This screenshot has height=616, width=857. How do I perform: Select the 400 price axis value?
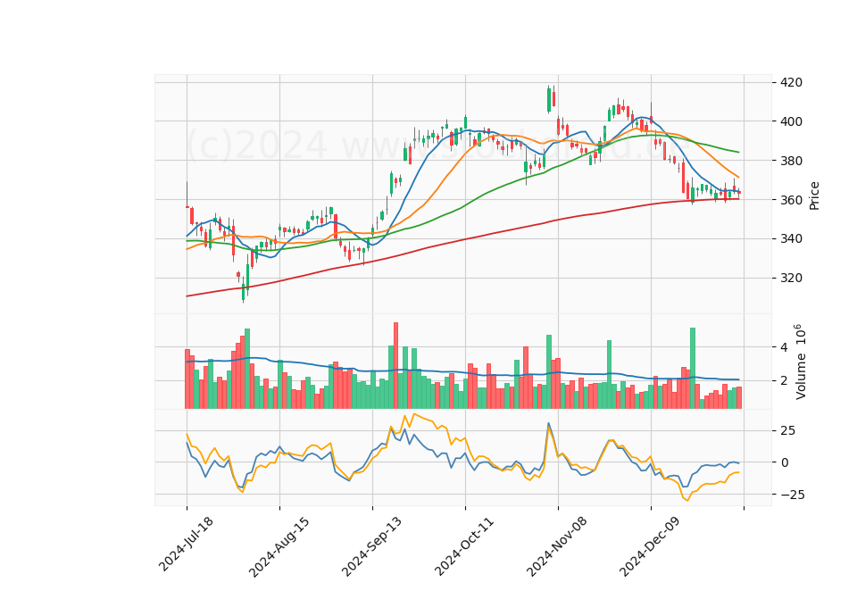[792, 121]
